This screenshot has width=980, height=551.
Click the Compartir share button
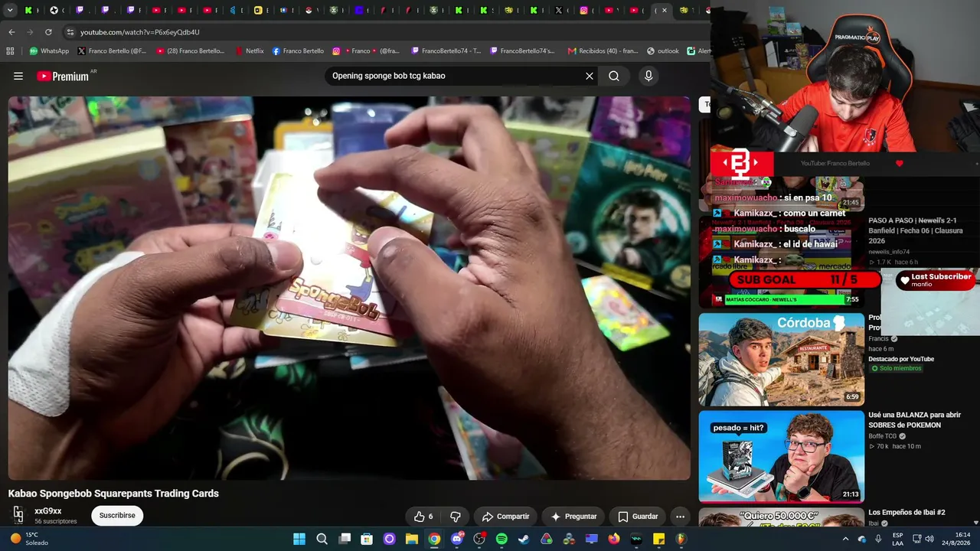pyautogui.click(x=505, y=517)
